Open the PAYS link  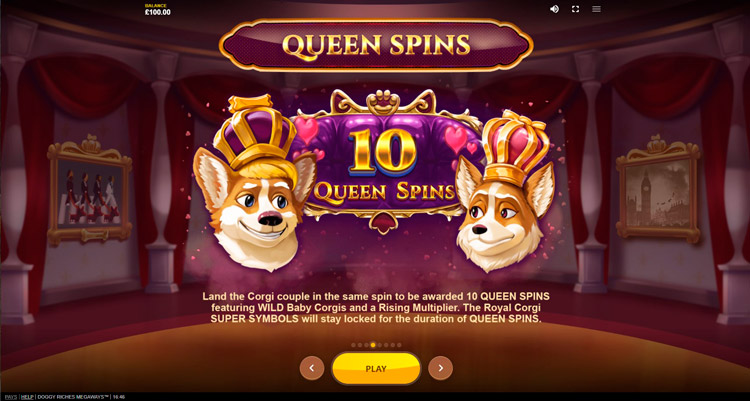(x=11, y=397)
